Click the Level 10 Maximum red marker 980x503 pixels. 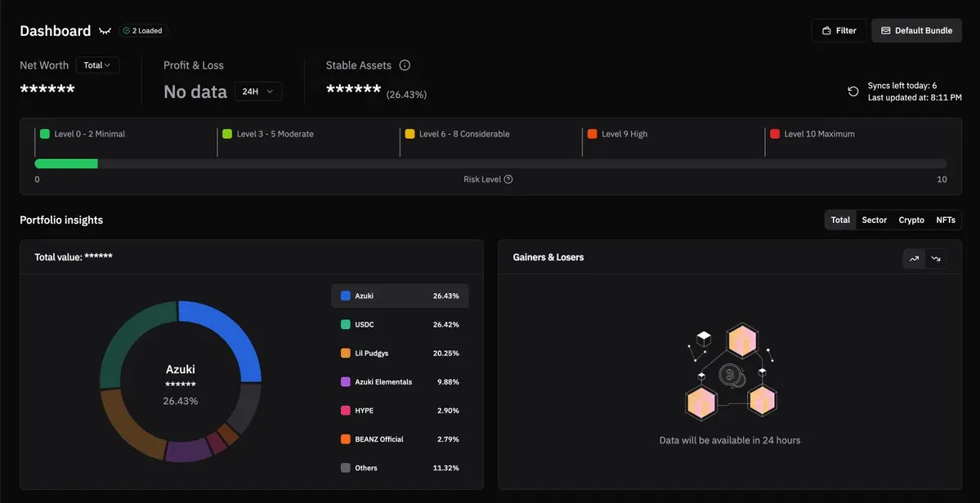pyautogui.click(x=774, y=134)
